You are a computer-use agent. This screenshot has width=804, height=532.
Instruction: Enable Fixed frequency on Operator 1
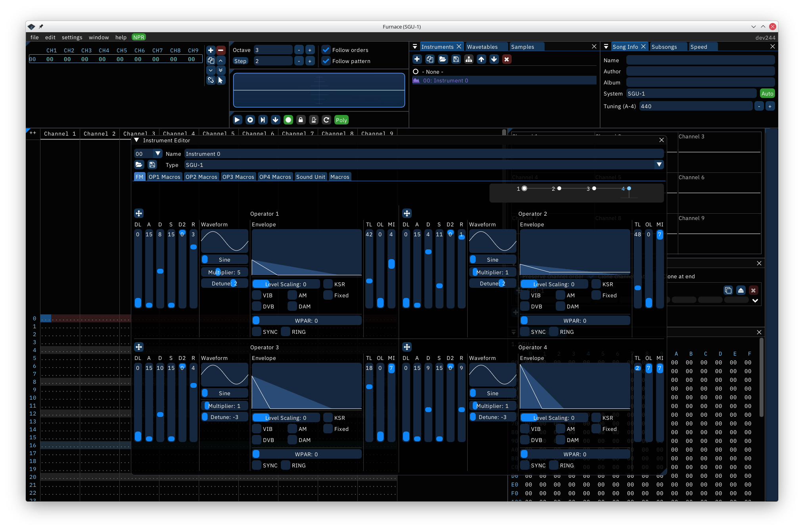coord(328,295)
